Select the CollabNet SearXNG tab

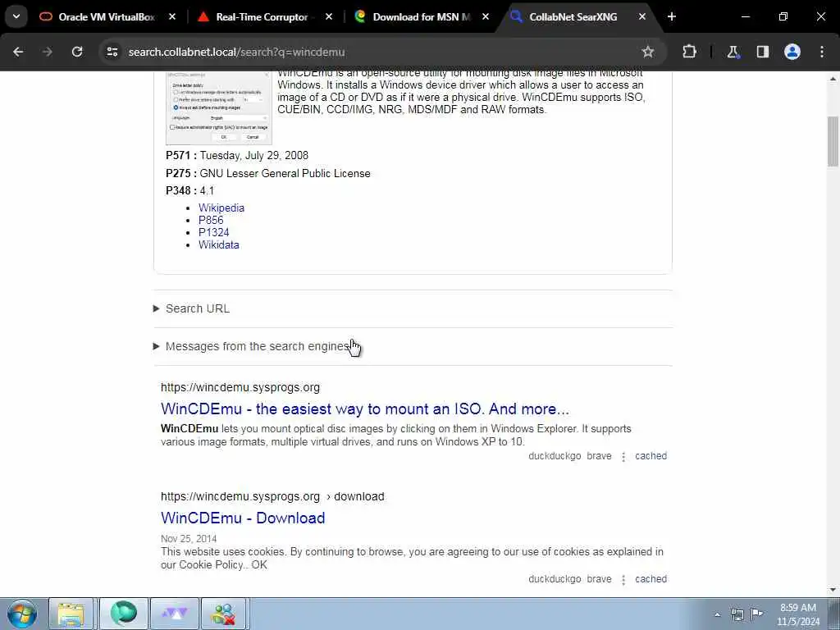573,16
